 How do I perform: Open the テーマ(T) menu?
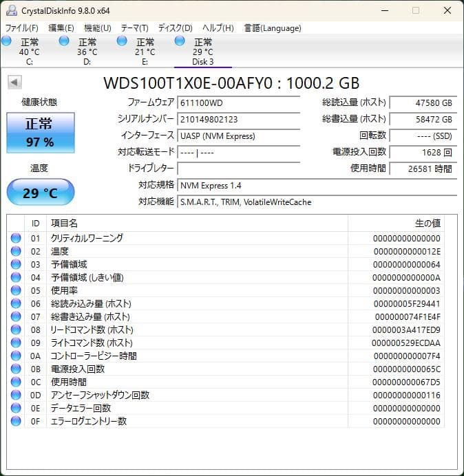[x=135, y=28]
